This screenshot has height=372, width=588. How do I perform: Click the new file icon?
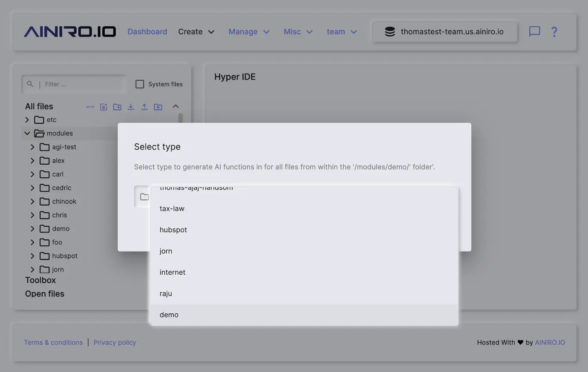coord(103,107)
